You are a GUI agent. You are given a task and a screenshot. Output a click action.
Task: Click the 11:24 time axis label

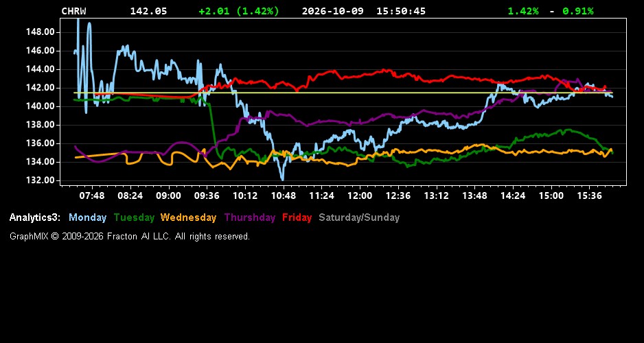coord(321,196)
